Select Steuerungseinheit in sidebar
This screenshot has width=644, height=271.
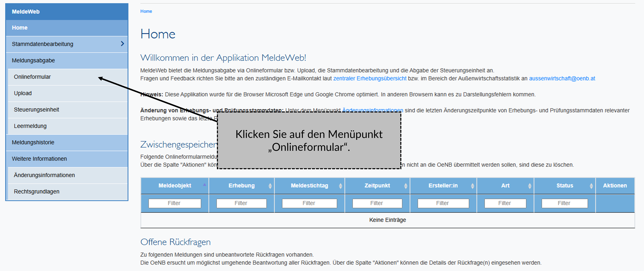pyautogui.click(x=36, y=110)
